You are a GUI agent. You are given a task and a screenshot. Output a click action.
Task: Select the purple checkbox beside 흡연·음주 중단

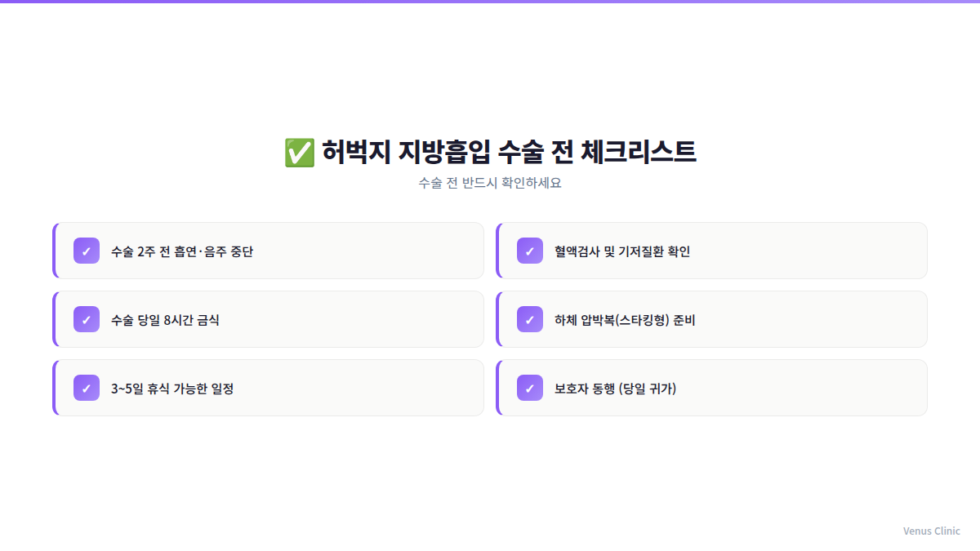click(x=86, y=251)
